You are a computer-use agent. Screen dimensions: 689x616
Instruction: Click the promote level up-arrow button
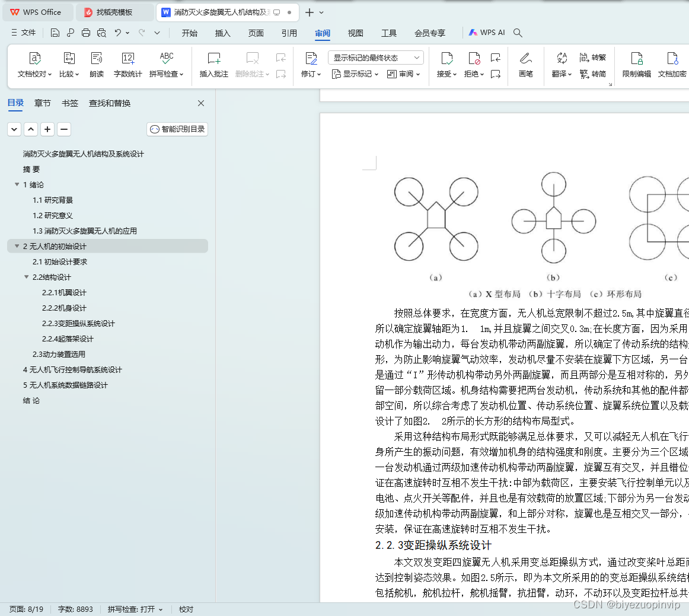31,129
